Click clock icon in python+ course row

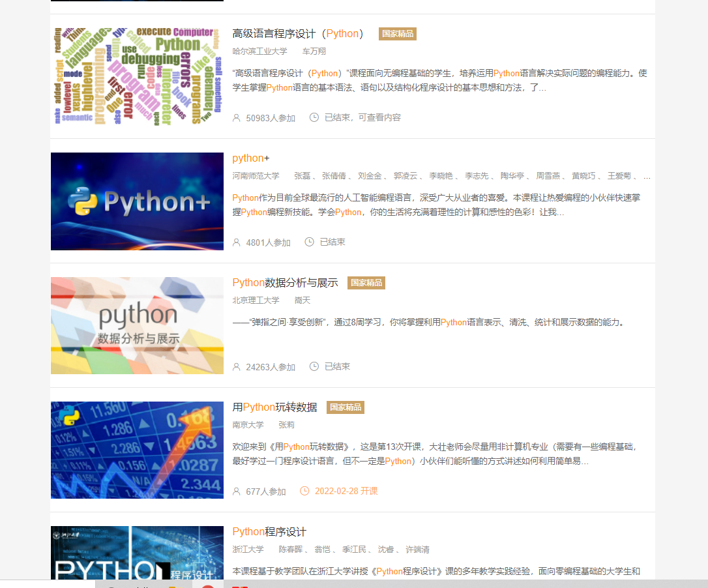pyautogui.click(x=310, y=242)
